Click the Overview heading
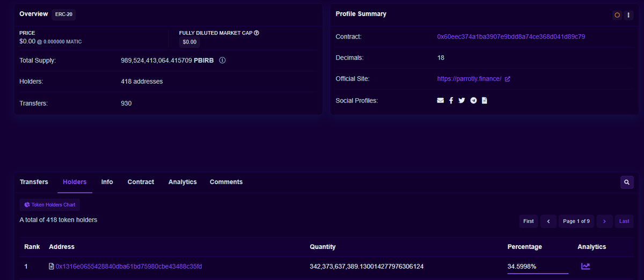Viewport: 644px width, 280px height. (x=33, y=14)
